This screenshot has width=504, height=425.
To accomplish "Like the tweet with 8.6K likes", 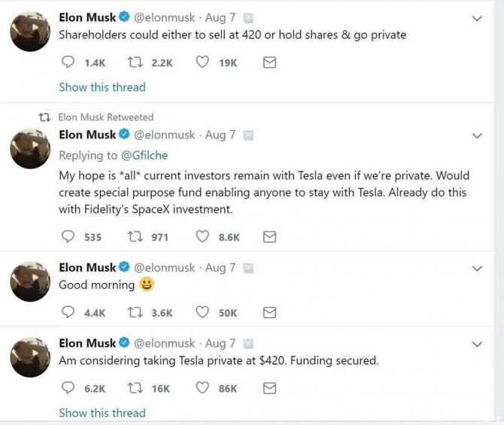I will tap(202, 237).
